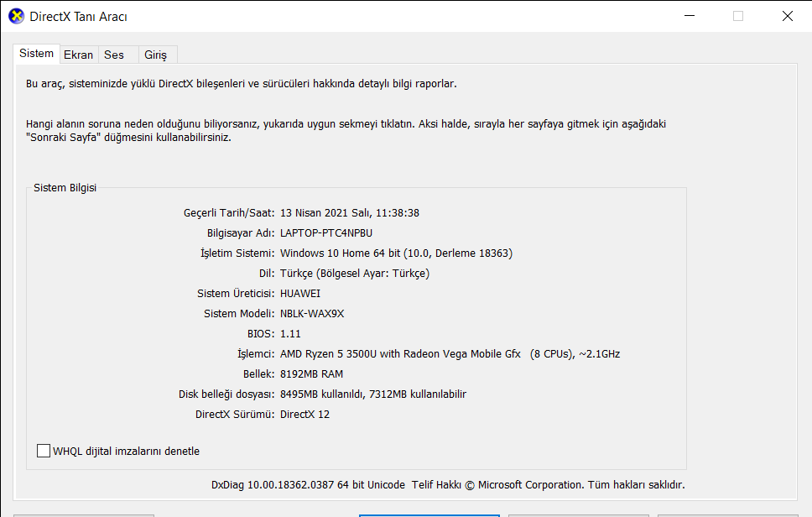The width and height of the screenshot is (812, 517).
Task: Click the DirectX Tanı Aracı title icon
Action: (17, 16)
